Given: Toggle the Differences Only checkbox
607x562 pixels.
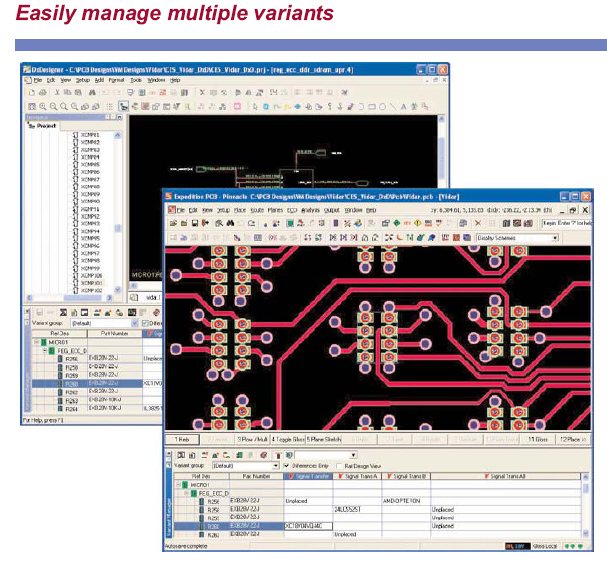Looking at the screenshot, I should (x=288, y=466).
